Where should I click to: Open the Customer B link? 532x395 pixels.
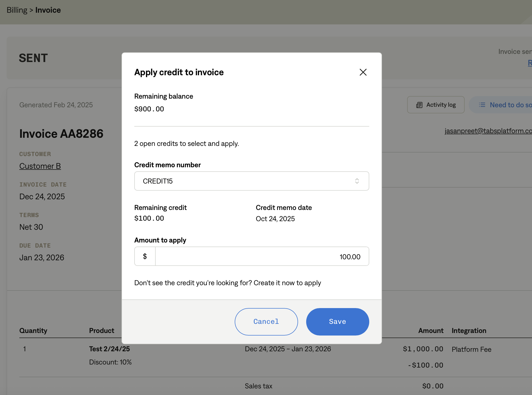coord(40,166)
